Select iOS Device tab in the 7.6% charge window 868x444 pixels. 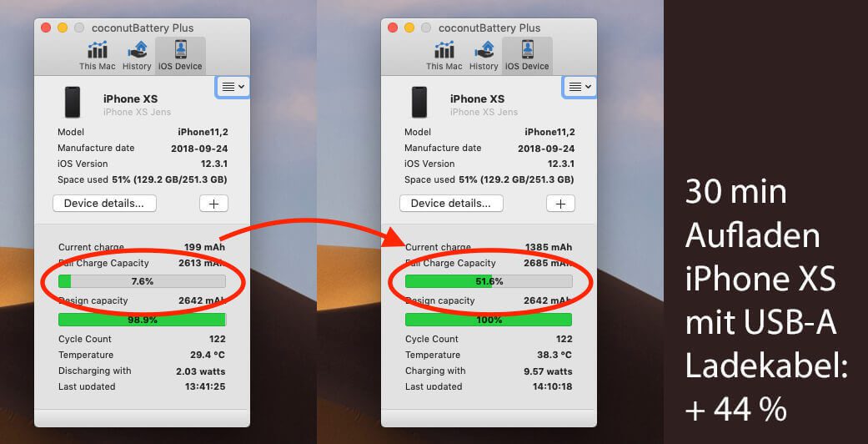[x=179, y=55]
